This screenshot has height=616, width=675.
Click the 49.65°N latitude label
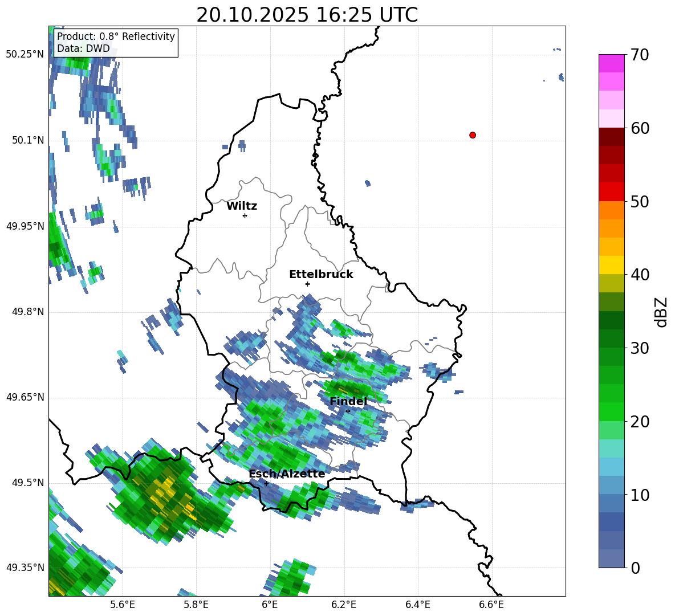25,397
